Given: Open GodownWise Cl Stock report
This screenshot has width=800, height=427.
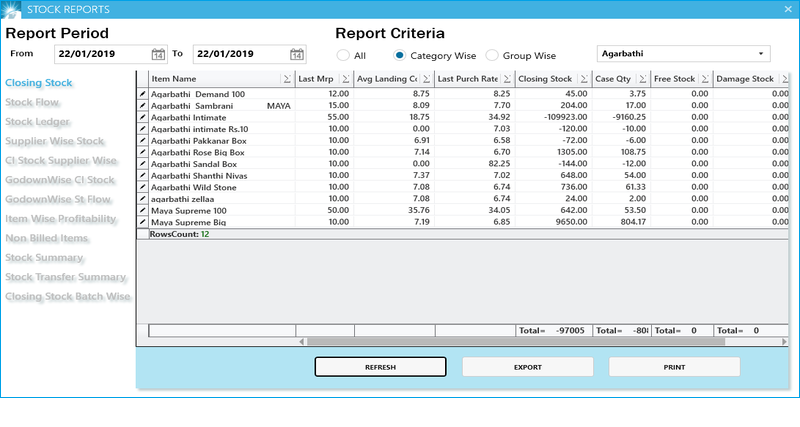Looking at the screenshot, I should click(60, 180).
